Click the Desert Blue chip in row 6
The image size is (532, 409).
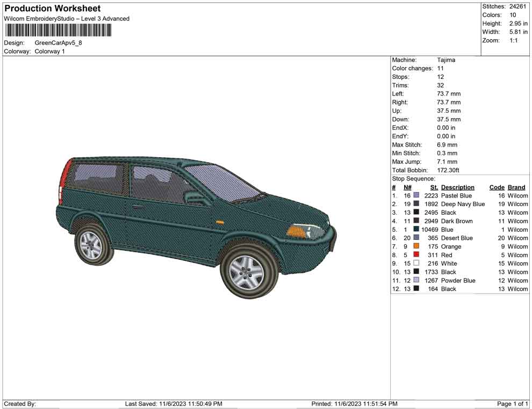point(416,238)
